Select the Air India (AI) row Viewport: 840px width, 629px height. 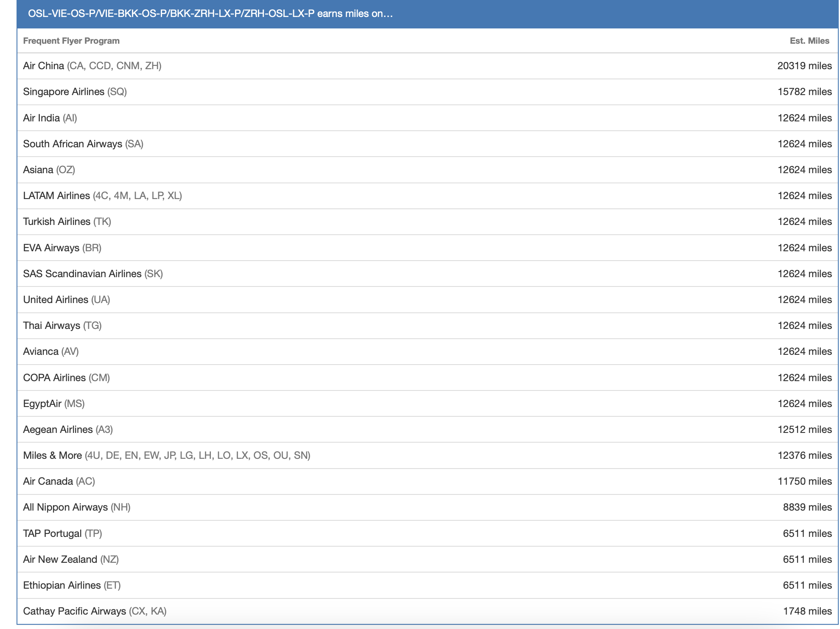point(428,118)
